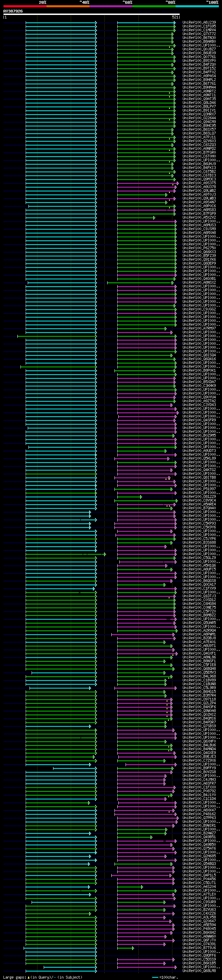This screenshot has height=980, width=222.
Task: Select hit label UniRef100_C5KP93
Action: [x=199, y=523]
